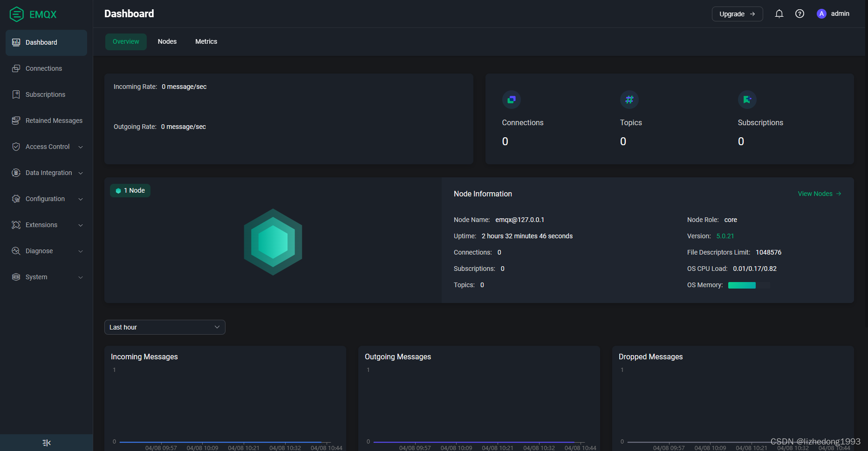This screenshot has width=868, height=451.
Task: Click the admin avatar icon
Action: (x=821, y=14)
